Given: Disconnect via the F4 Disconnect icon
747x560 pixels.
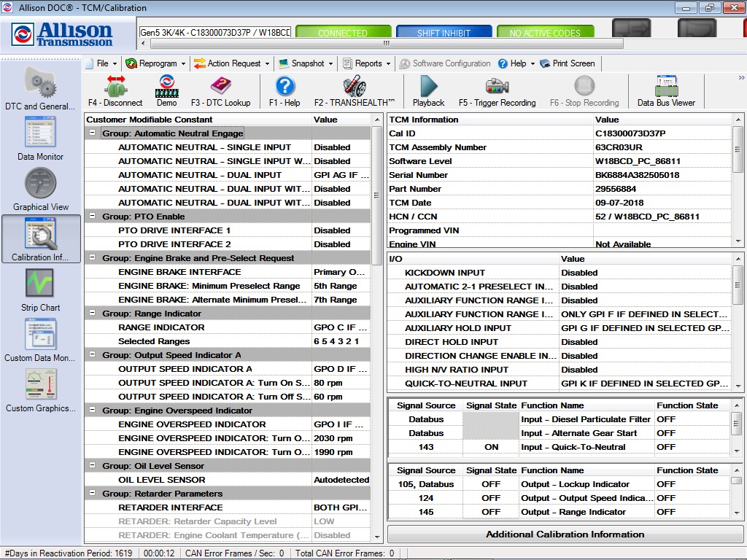Looking at the screenshot, I should (x=115, y=90).
